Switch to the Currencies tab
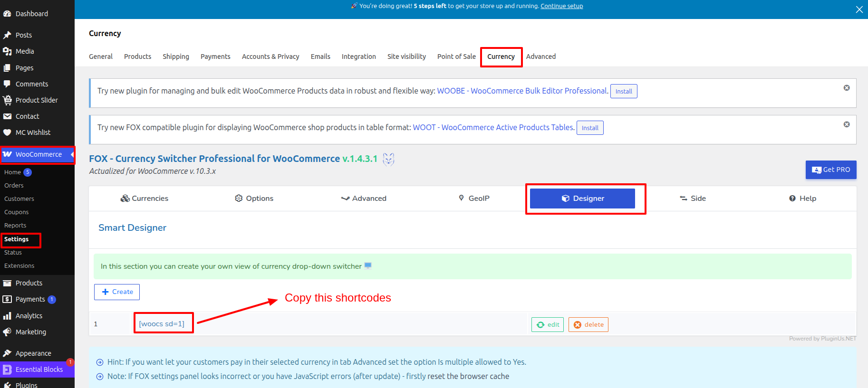Image resolution: width=868 pixels, height=388 pixels. [x=144, y=199]
